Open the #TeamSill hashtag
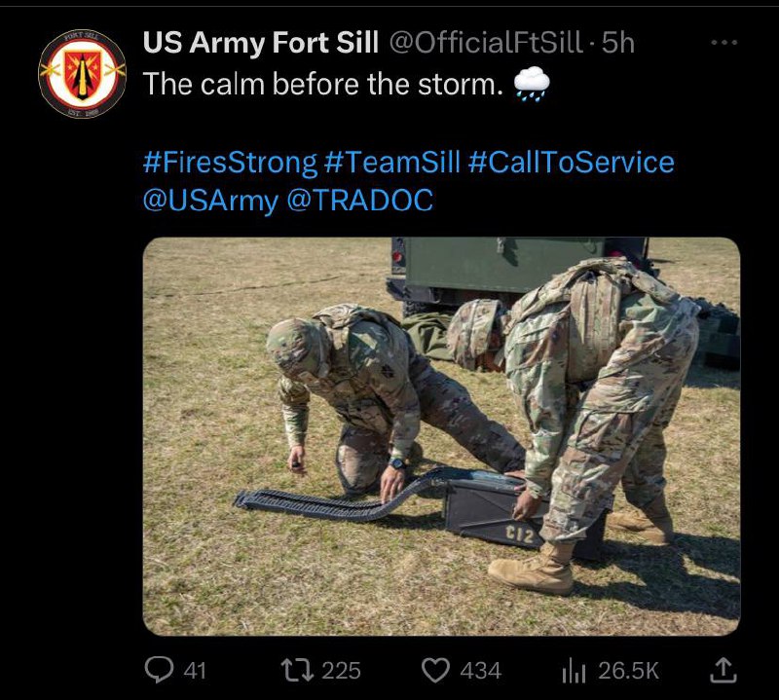The width and height of the screenshot is (779, 700). [x=391, y=163]
